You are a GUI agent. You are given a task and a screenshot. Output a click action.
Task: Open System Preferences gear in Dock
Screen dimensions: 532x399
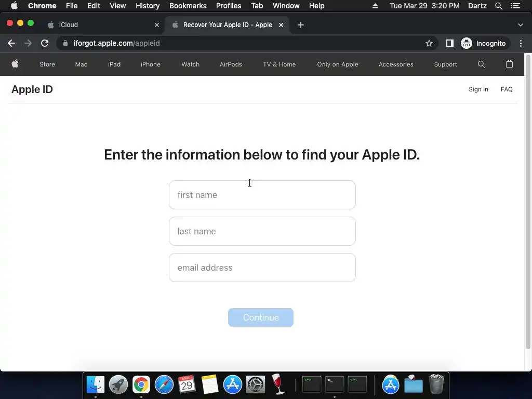point(255,385)
